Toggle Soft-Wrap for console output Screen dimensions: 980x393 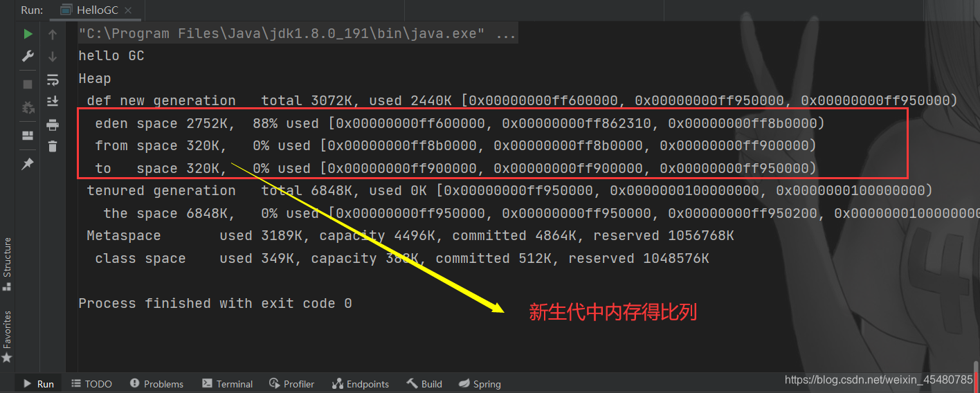coord(53,79)
